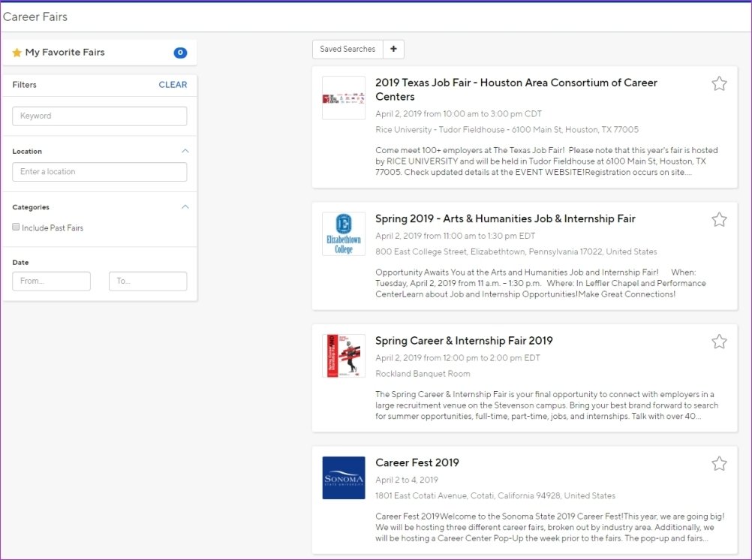The image size is (752, 560).
Task: Open Spring 2019 Arts & Humanities fair title
Action: 505,218
